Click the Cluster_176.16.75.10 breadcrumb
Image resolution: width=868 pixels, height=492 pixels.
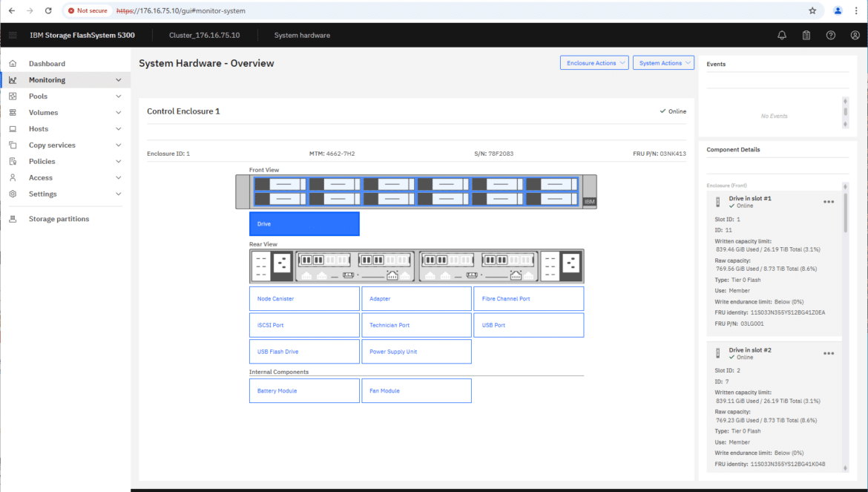coord(204,35)
